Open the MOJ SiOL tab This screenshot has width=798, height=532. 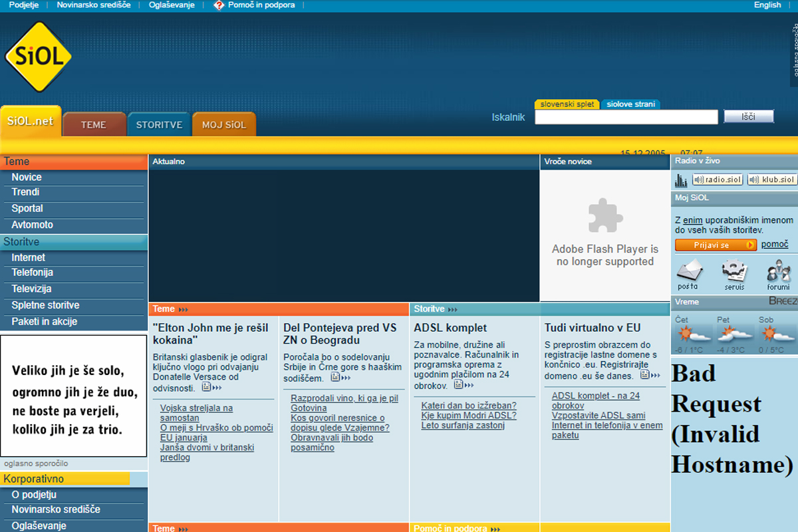point(224,124)
